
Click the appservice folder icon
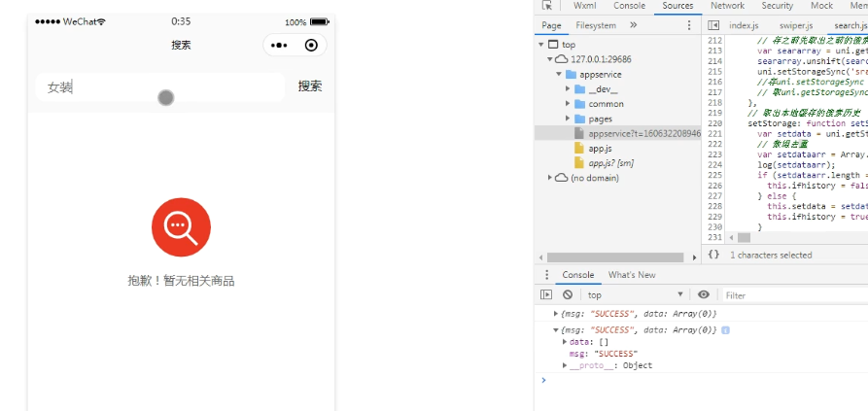(571, 74)
